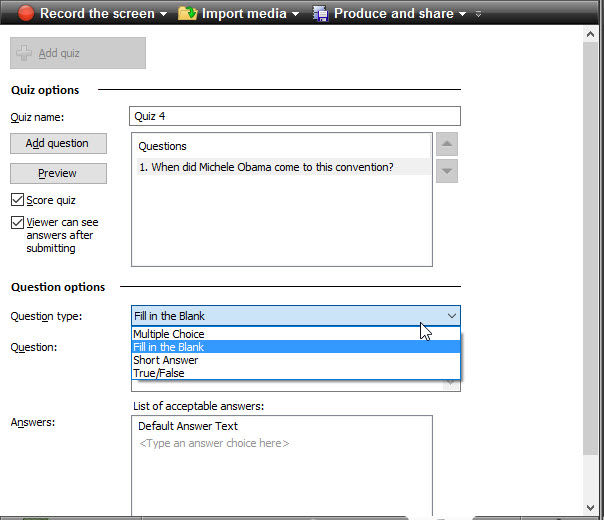Move question down with the down arrow
Screen dimensions: 604x520
(447, 171)
